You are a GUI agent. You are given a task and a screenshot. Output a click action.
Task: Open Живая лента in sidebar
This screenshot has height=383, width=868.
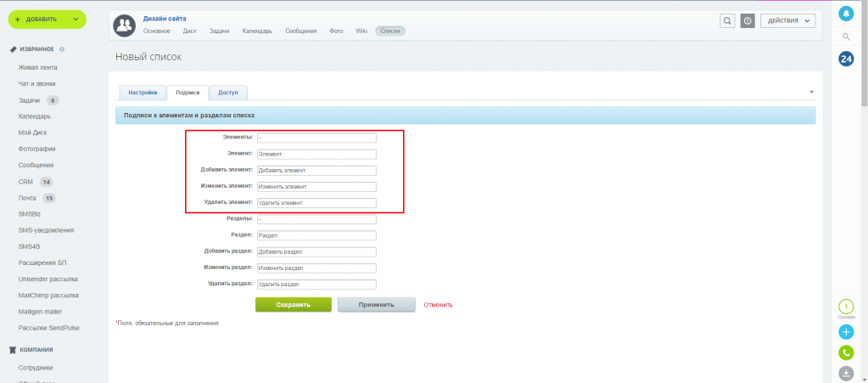tap(37, 68)
